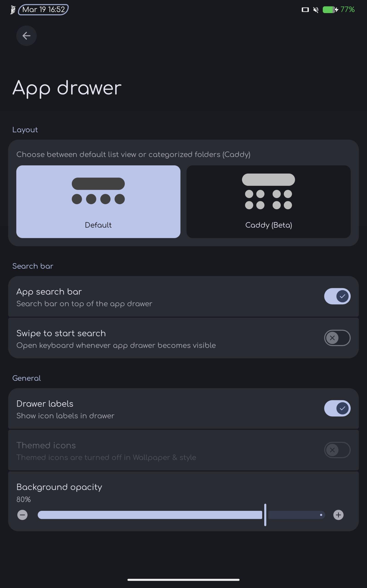Disable the App search bar toggle
367x588 pixels.
[x=337, y=296]
